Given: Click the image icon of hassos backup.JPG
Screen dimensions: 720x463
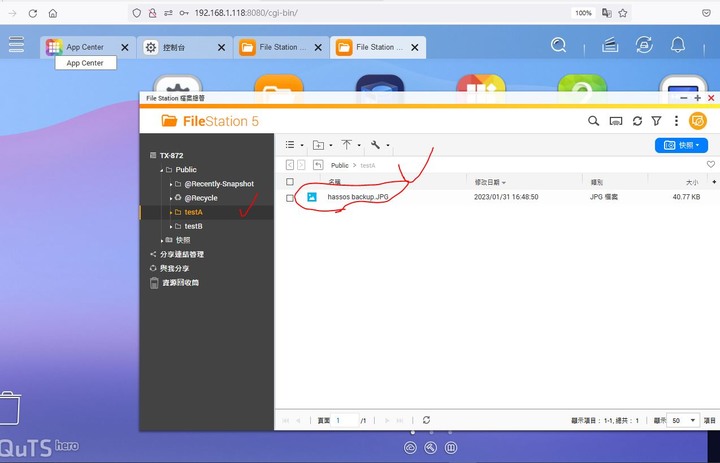Looking at the screenshot, I should (312, 197).
